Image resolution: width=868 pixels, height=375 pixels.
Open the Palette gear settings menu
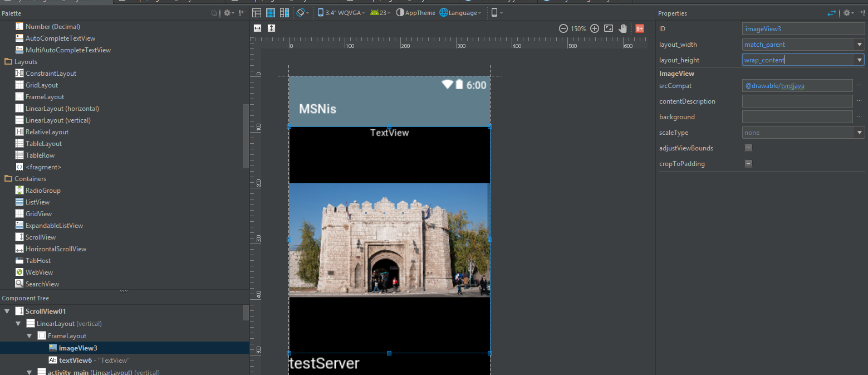(x=228, y=13)
